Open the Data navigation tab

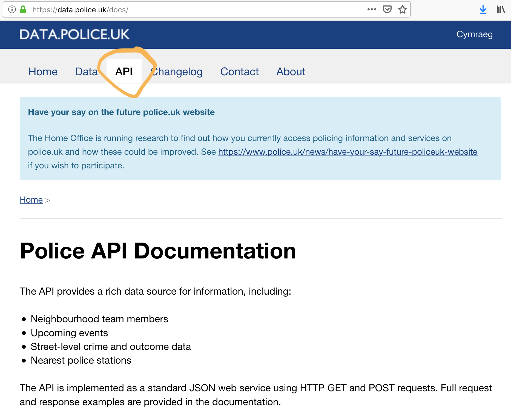pos(86,72)
